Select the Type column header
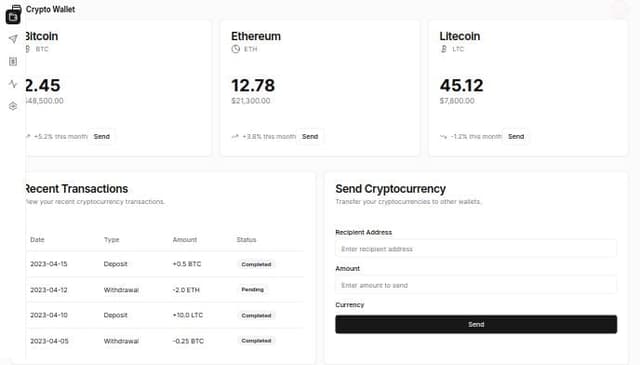Screen dimensions: 640x365 pyautogui.click(x=111, y=240)
